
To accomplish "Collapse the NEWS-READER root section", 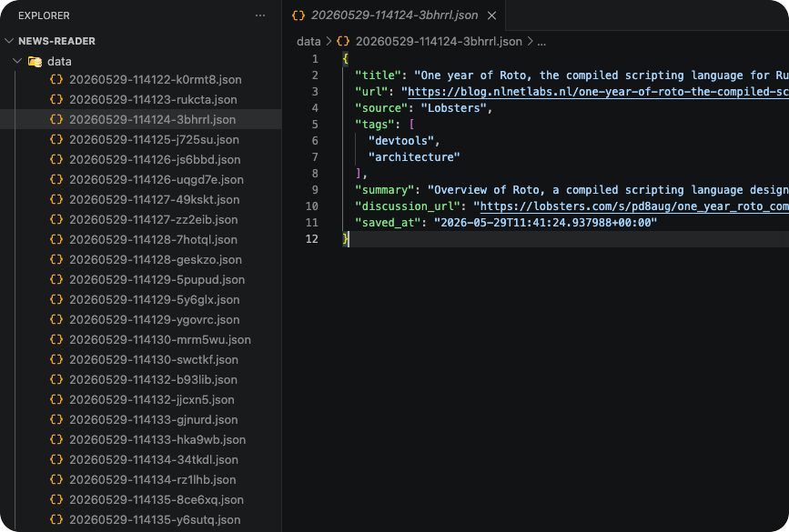I will [x=8, y=41].
